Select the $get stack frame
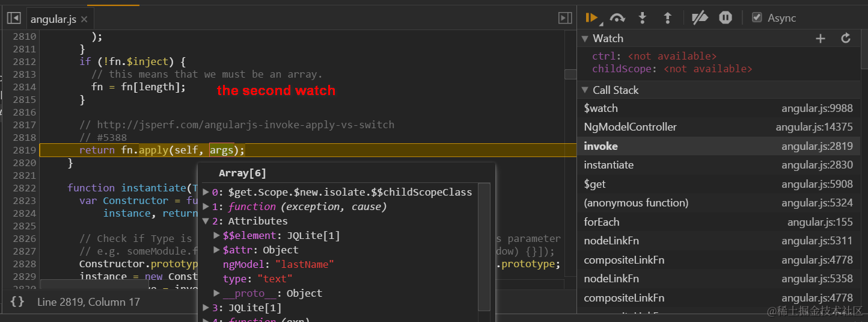868x322 pixels. [x=718, y=184]
